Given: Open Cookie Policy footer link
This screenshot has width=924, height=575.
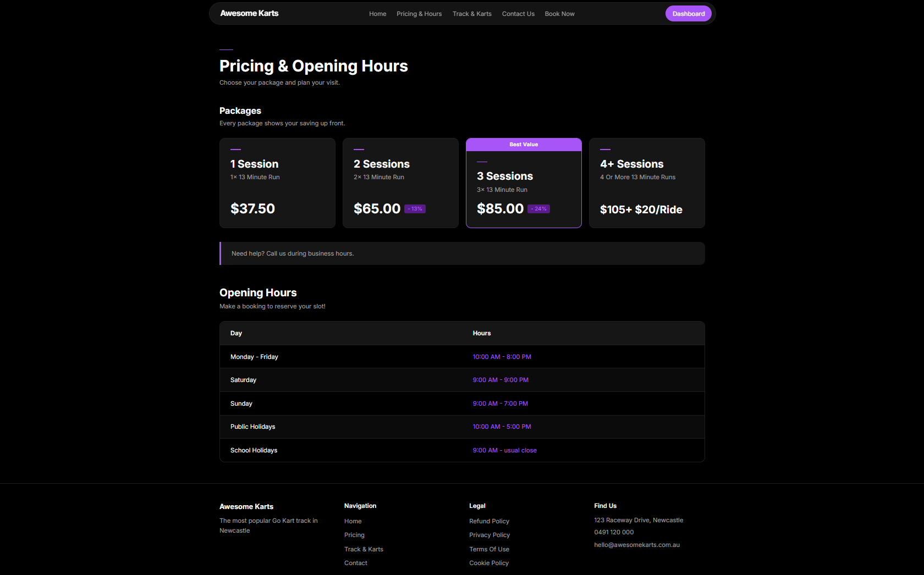Looking at the screenshot, I should coord(489,563).
